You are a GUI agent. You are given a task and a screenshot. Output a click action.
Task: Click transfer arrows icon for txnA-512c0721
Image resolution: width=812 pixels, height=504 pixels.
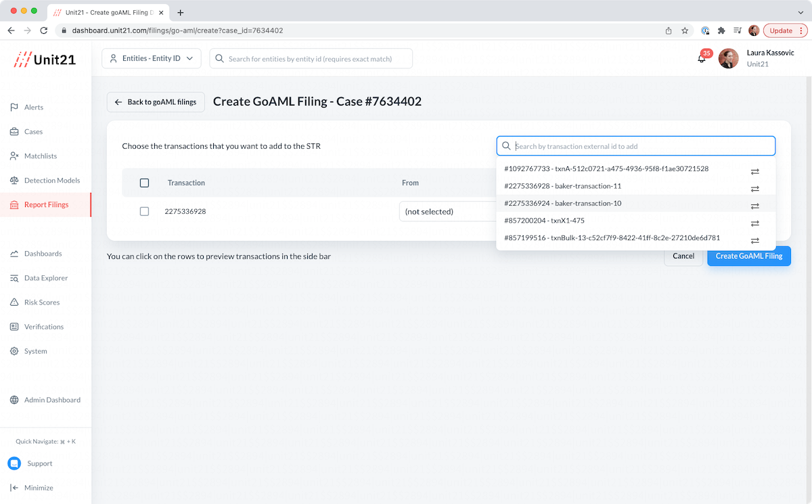pyautogui.click(x=755, y=172)
